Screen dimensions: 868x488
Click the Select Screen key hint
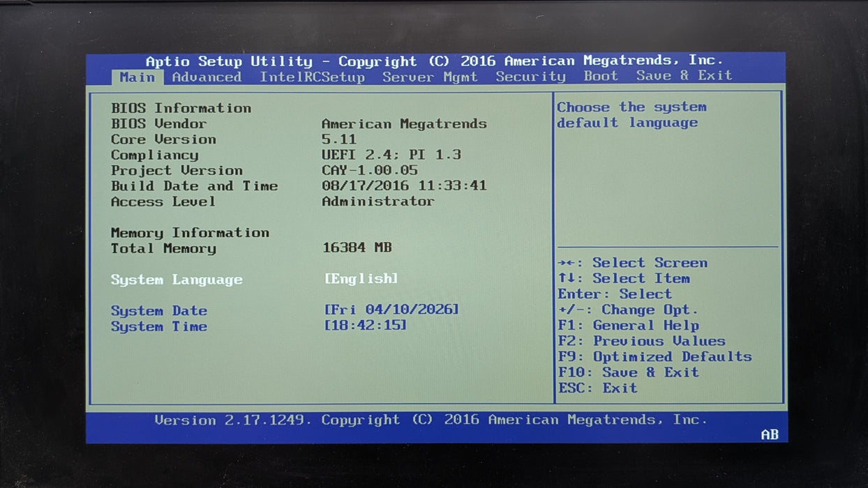(633, 263)
